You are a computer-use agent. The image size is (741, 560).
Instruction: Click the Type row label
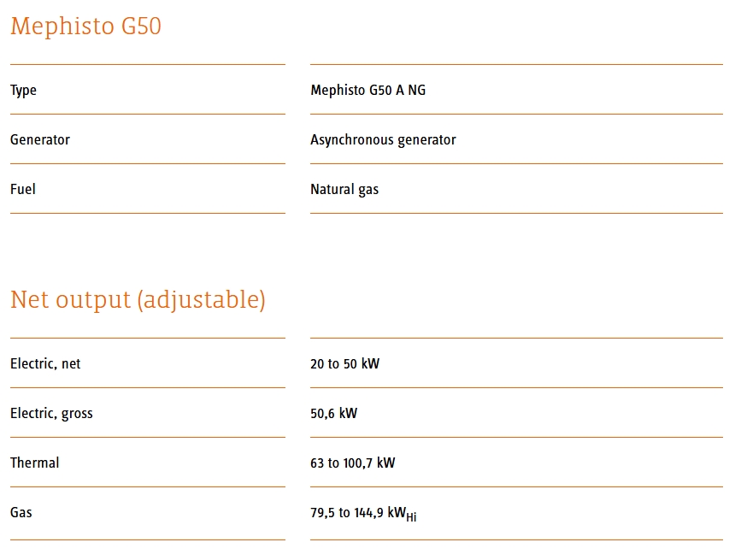click(x=23, y=91)
